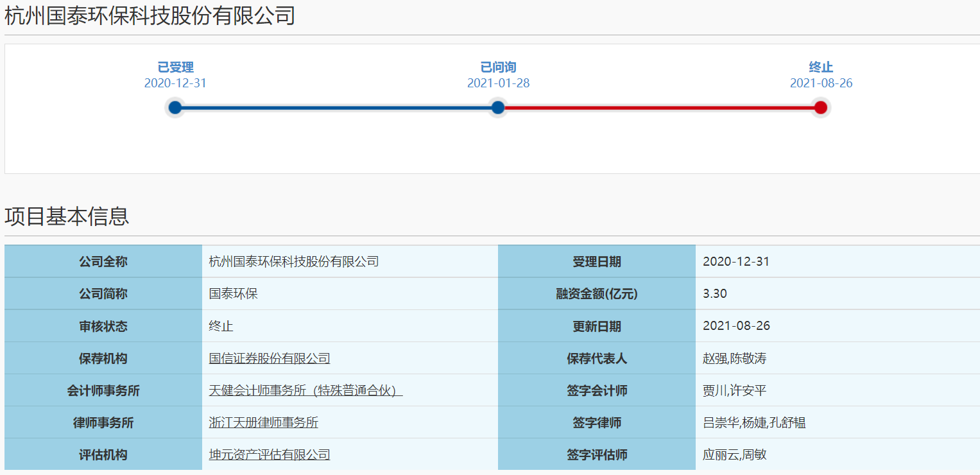This screenshot has width=980, height=475.
Task: Click the 受理日期 header cell
Action: pyautogui.click(x=597, y=262)
